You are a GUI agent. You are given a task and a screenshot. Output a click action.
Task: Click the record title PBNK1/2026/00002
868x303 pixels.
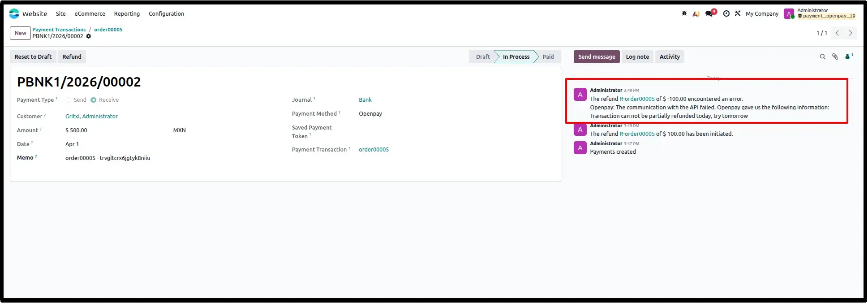79,82
